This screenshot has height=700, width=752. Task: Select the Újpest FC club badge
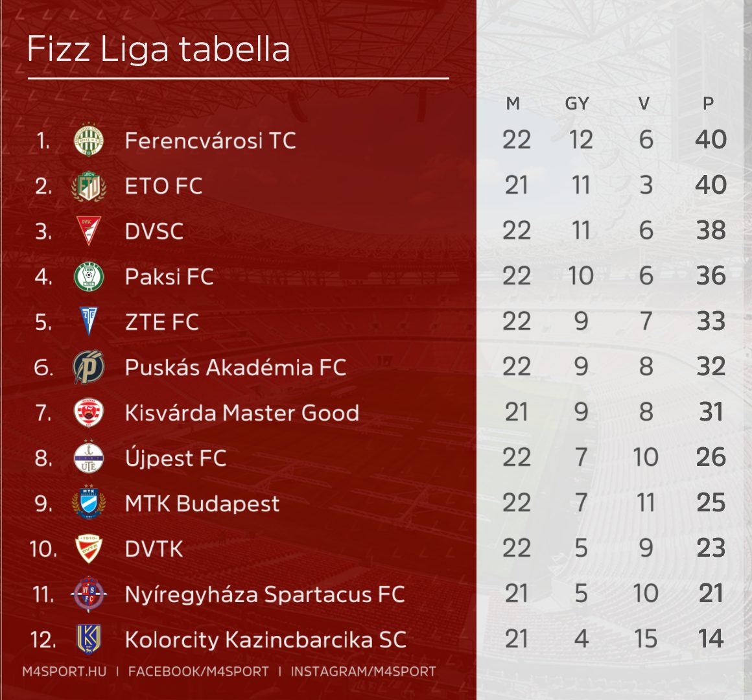[x=89, y=458]
